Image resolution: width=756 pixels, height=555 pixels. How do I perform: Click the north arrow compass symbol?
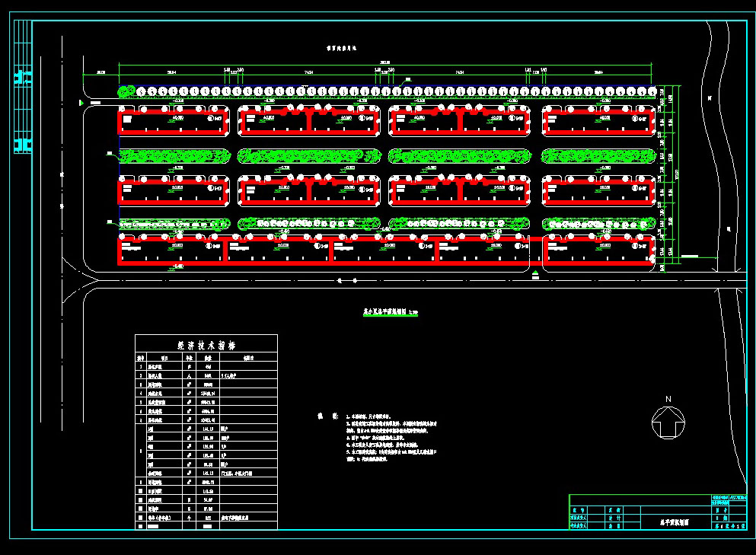tap(668, 423)
